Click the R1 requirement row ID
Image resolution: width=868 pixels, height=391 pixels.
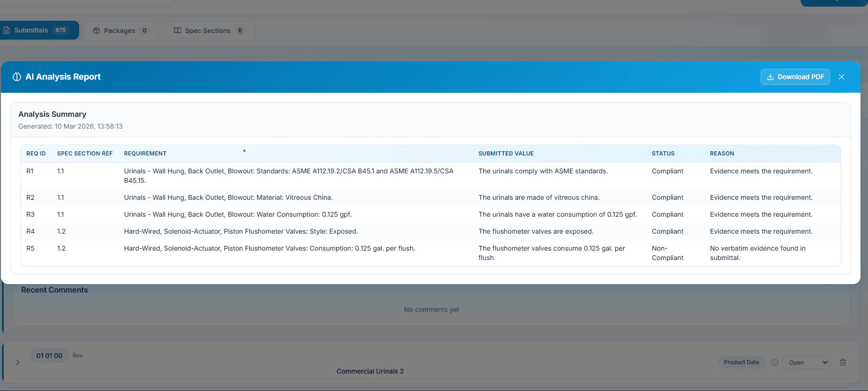coord(30,171)
